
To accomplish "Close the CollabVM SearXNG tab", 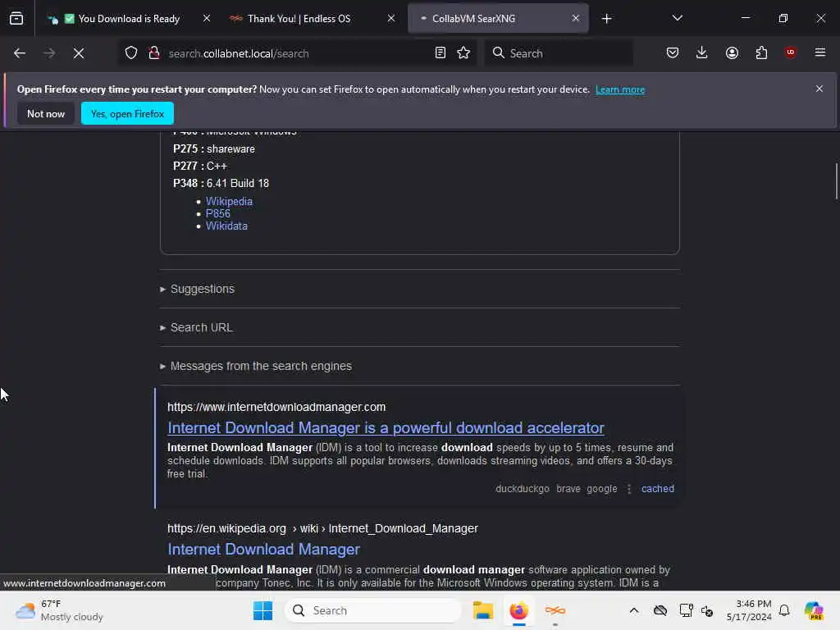I will (576, 19).
